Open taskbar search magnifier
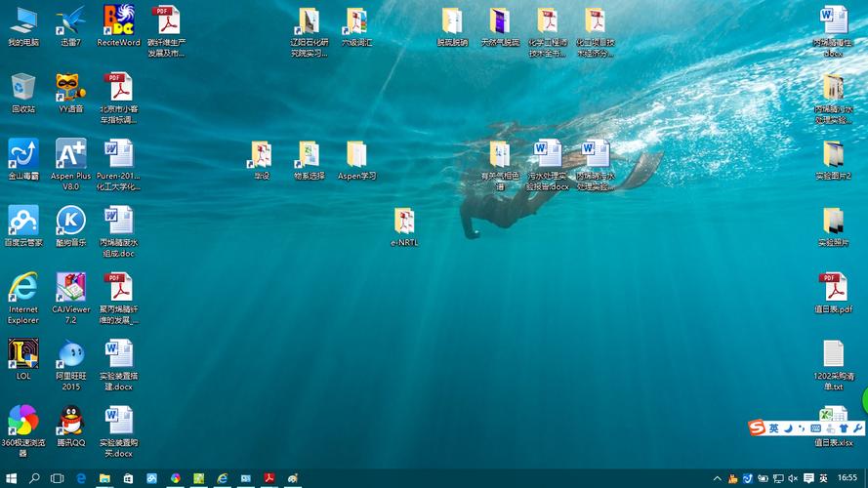The height and width of the screenshot is (488, 868). pyautogui.click(x=34, y=478)
